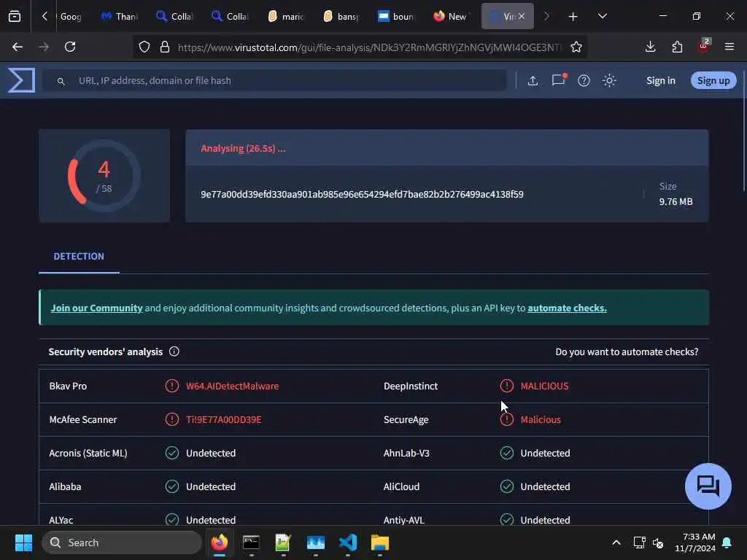Switch to the bansp browser tab
Image resolution: width=747 pixels, height=560 pixels.
pos(341,16)
